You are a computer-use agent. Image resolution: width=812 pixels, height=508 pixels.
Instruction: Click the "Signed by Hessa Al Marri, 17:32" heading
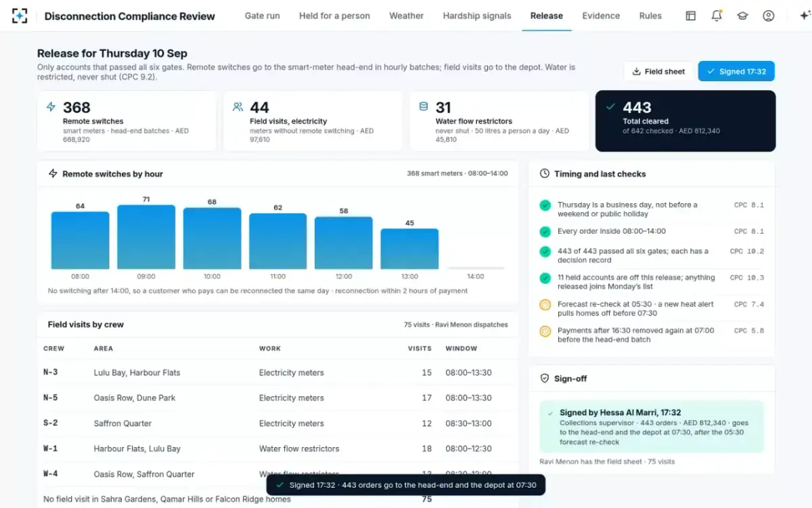621,412
